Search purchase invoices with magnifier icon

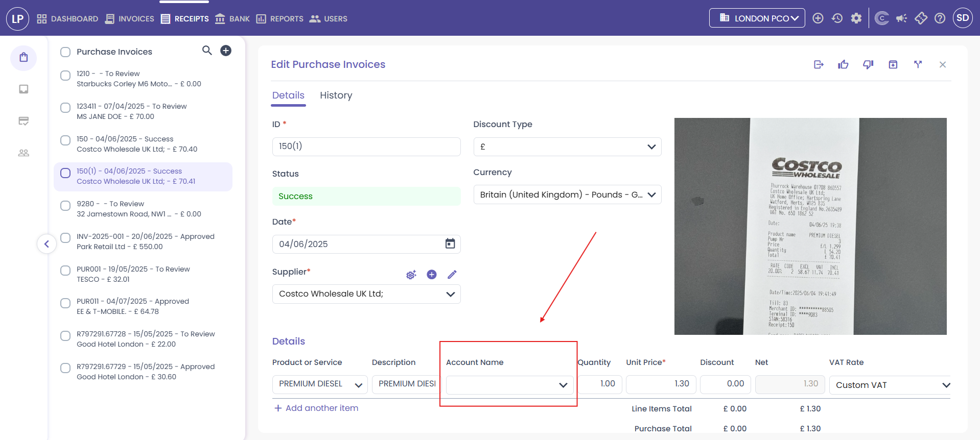(207, 51)
